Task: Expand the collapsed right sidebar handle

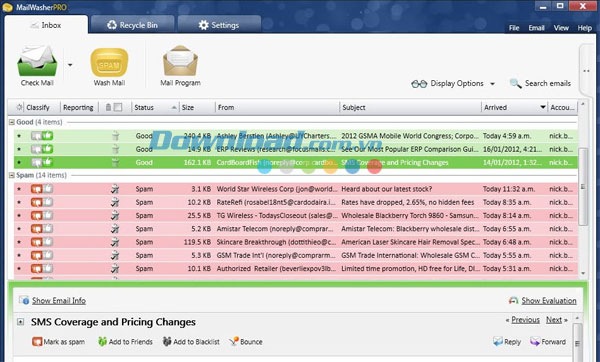Action: coord(586,71)
